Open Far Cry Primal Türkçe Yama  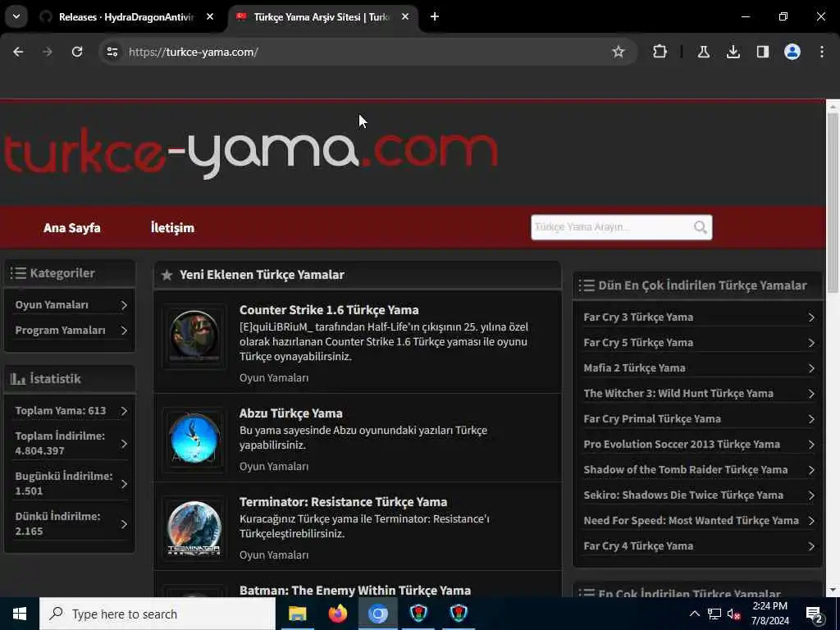[x=698, y=419]
